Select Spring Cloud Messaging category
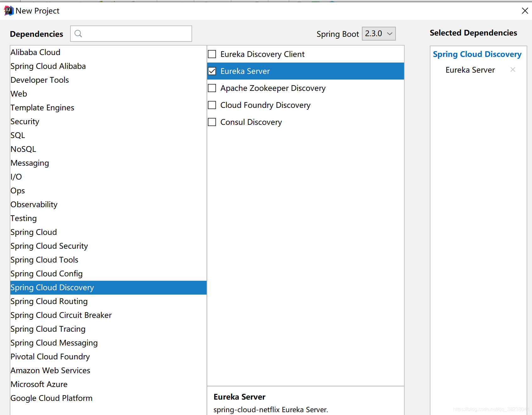The height and width of the screenshot is (415, 532). click(108, 343)
